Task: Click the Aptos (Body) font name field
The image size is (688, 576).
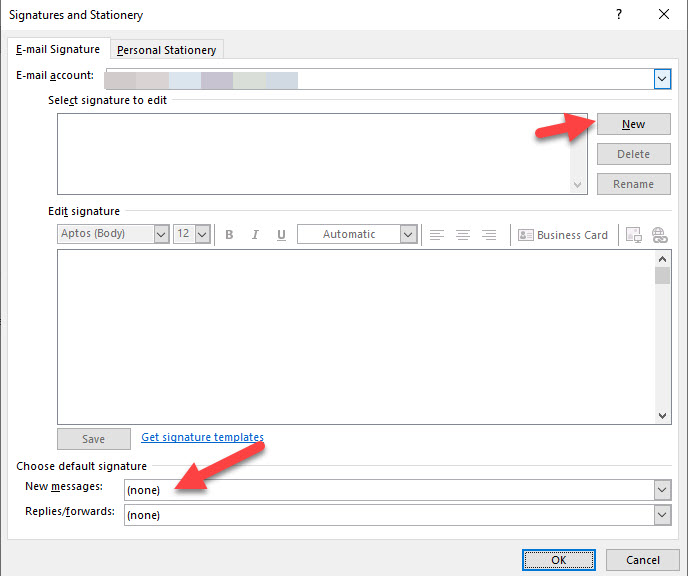Action: (106, 234)
